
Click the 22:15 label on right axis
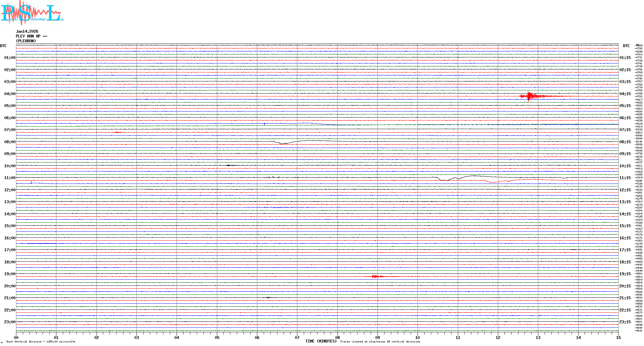click(625, 310)
